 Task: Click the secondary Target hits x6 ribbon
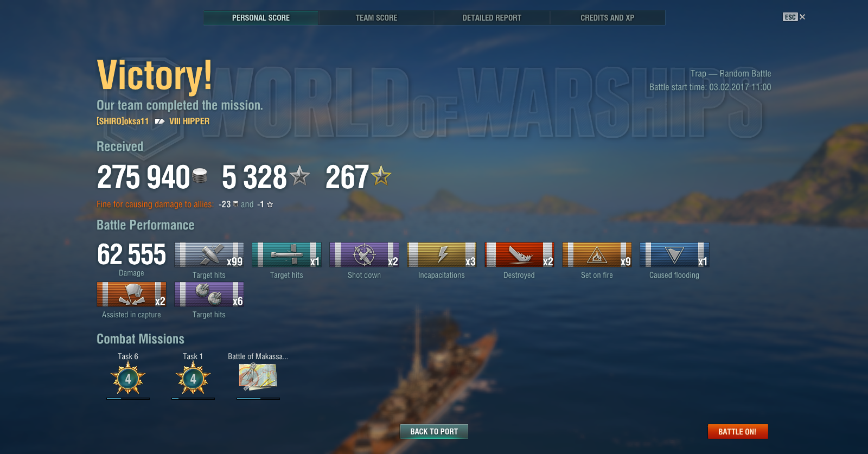point(209,295)
